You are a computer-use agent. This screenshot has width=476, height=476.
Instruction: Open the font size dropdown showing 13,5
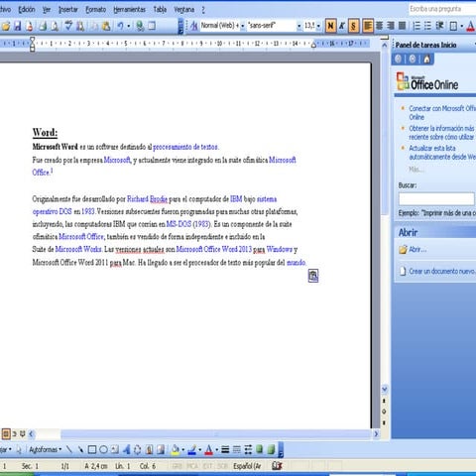318,26
